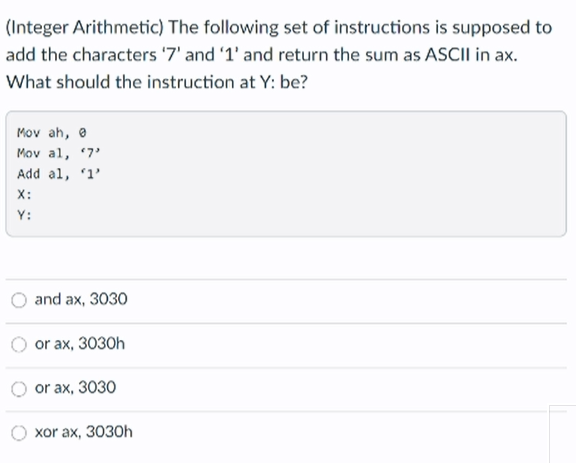Click the partial white box at bottom right

click(x=563, y=434)
